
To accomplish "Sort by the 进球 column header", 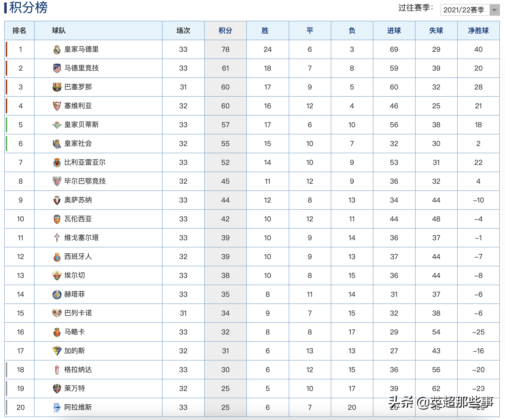I will tap(394, 30).
